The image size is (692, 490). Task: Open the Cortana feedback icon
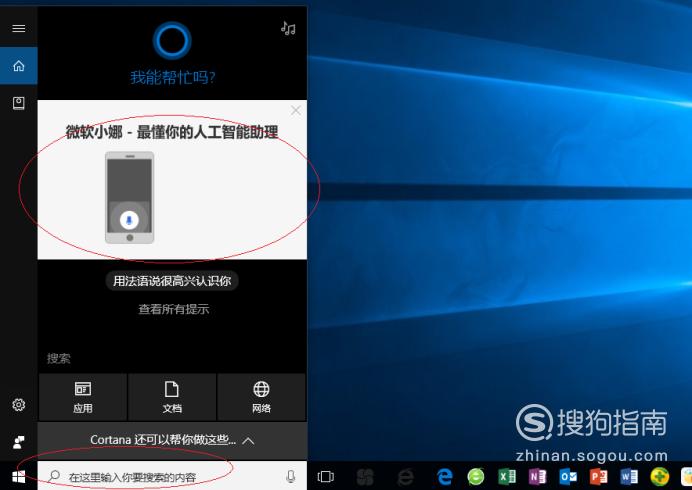pos(19,442)
